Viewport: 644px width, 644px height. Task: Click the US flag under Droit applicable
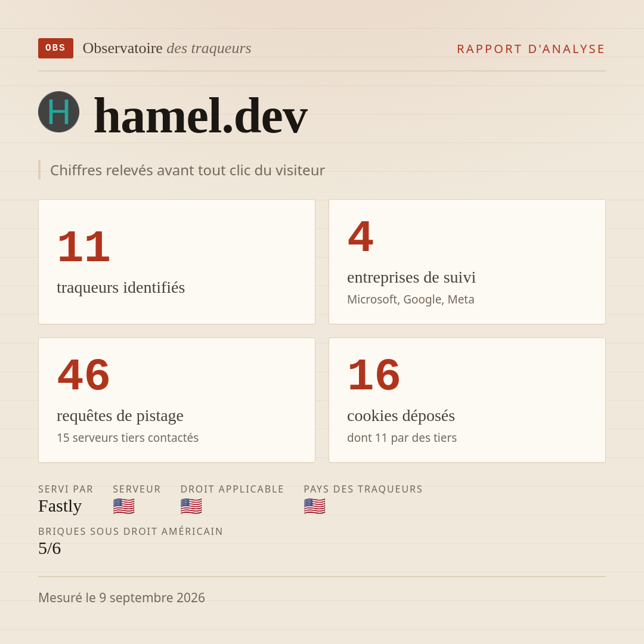191,506
